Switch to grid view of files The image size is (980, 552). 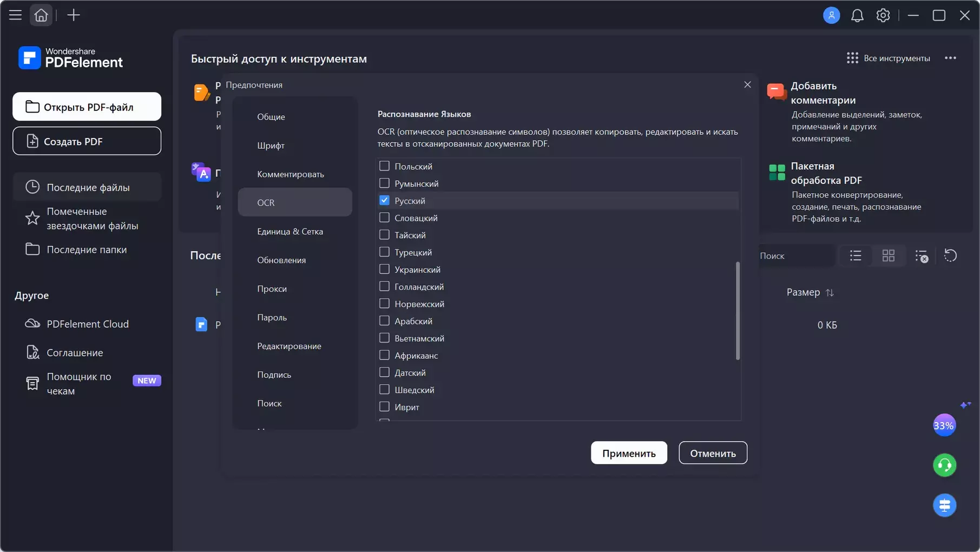[x=888, y=255]
